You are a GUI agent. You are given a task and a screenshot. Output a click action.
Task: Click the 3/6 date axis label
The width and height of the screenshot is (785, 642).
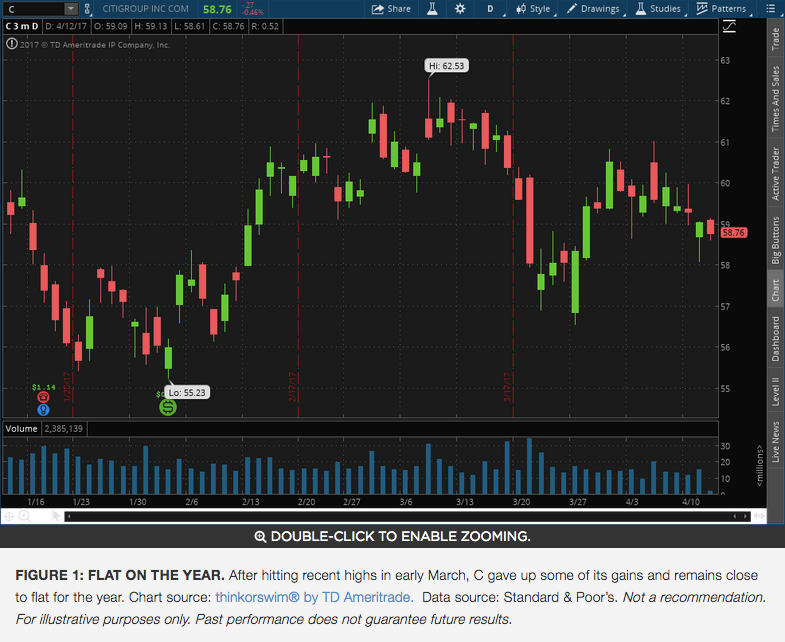[x=406, y=502]
